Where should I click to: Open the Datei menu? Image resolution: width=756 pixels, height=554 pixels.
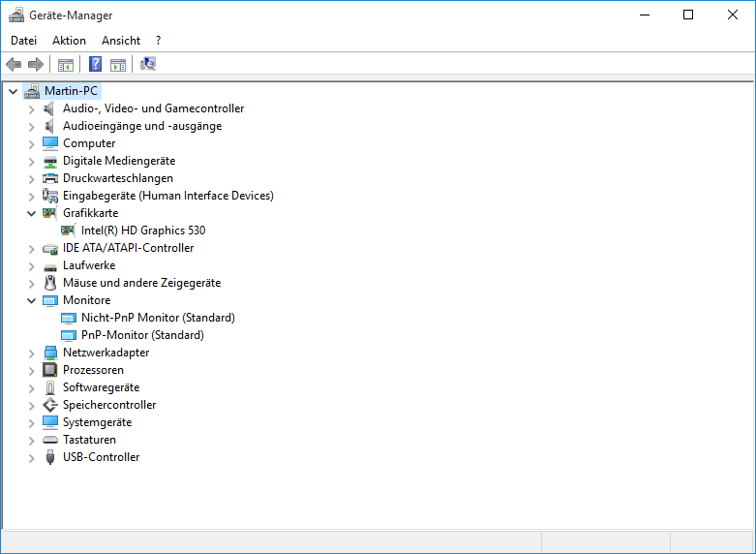(x=23, y=41)
